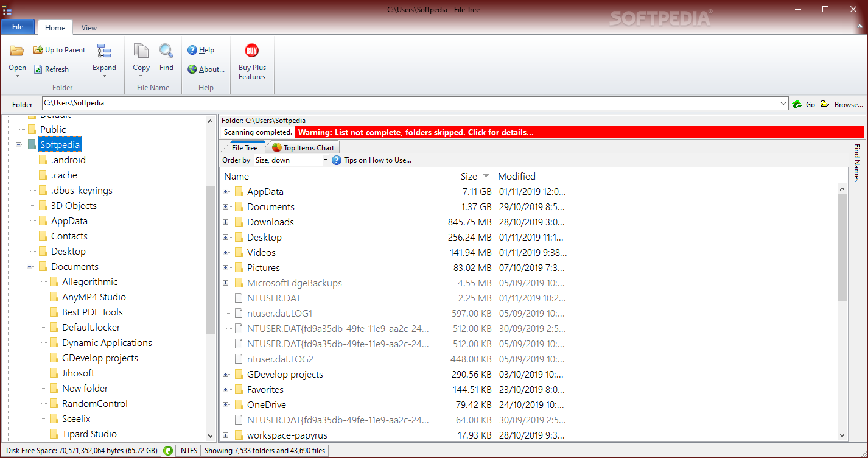Open the Copy button dropdown arrow
The image size is (868, 458).
(141, 76)
